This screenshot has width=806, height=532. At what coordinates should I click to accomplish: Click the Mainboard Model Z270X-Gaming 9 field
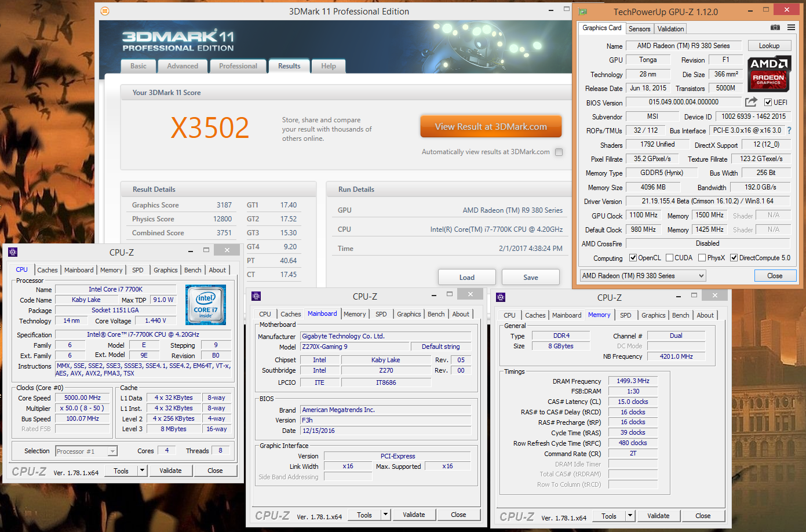pyautogui.click(x=354, y=347)
